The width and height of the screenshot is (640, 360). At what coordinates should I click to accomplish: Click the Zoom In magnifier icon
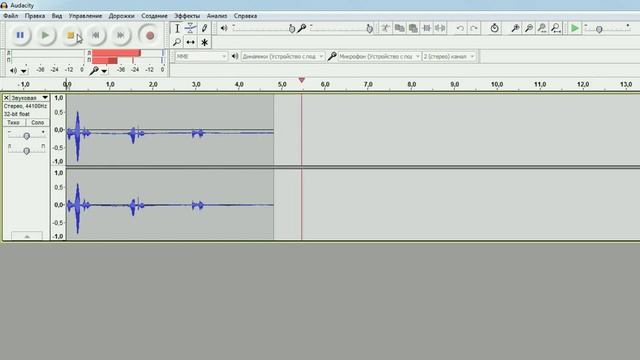(x=516, y=28)
